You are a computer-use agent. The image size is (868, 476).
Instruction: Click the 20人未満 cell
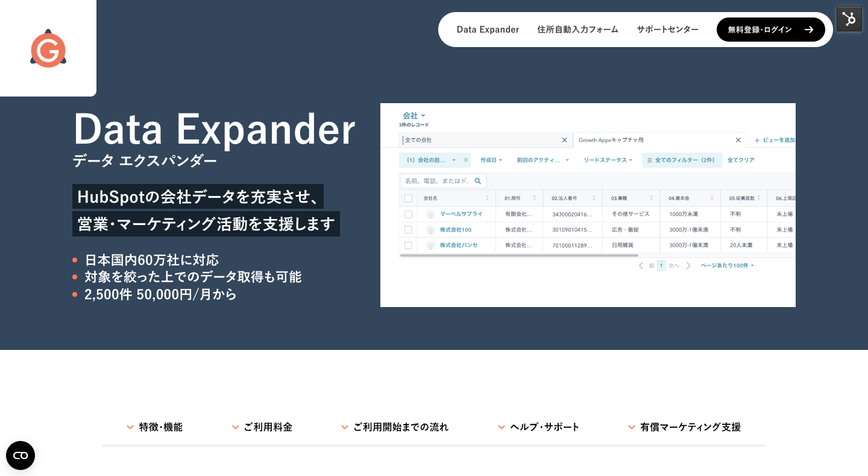coord(741,246)
